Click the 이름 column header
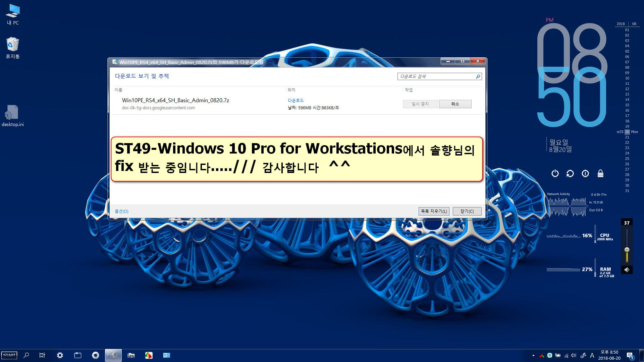The image size is (644, 362). tap(118, 90)
